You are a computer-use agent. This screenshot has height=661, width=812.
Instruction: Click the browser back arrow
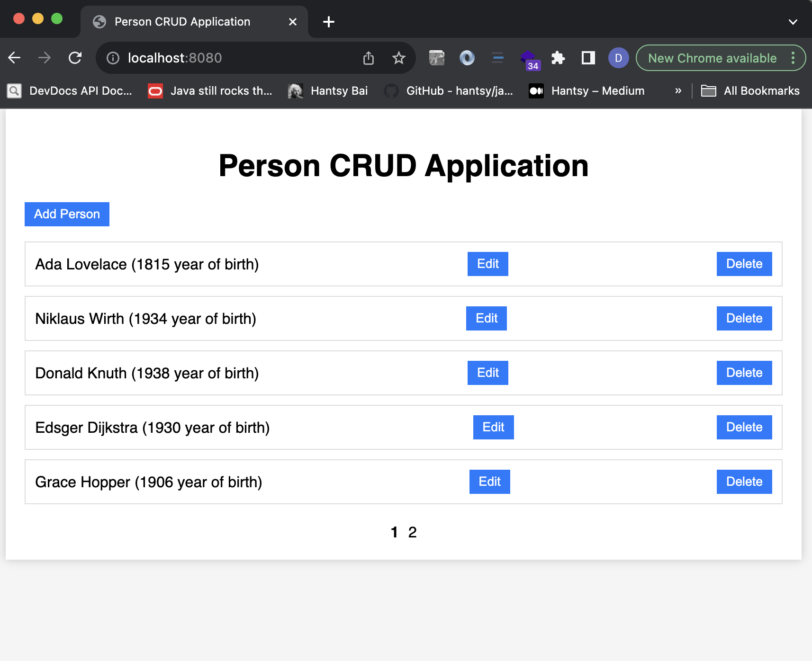[14, 58]
